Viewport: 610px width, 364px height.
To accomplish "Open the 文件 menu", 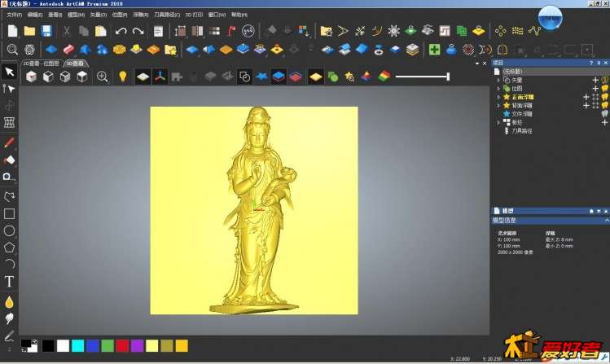I will point(14,15).
